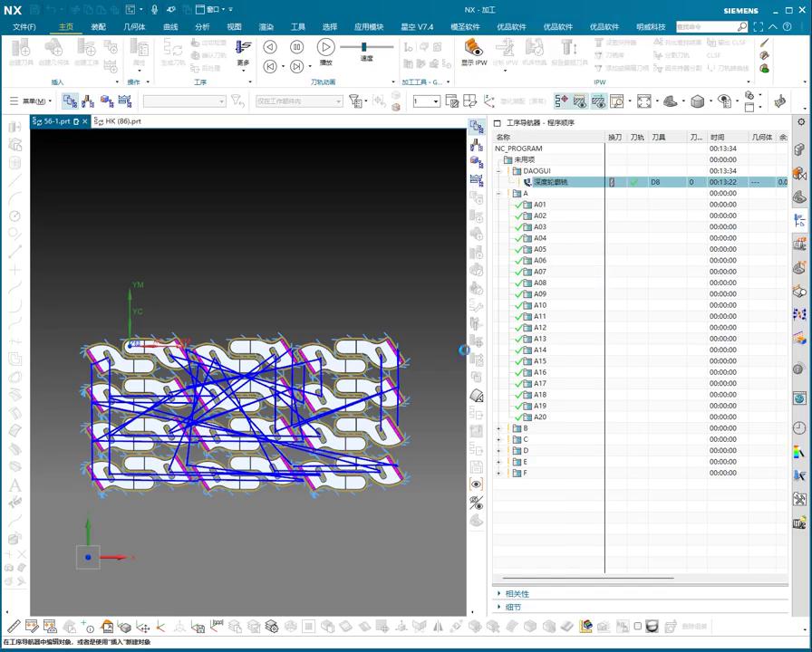The image size is (812, 652).
Task: Click the play toolpath animation button
Action: pyautogui.click(x=325, y=47)
